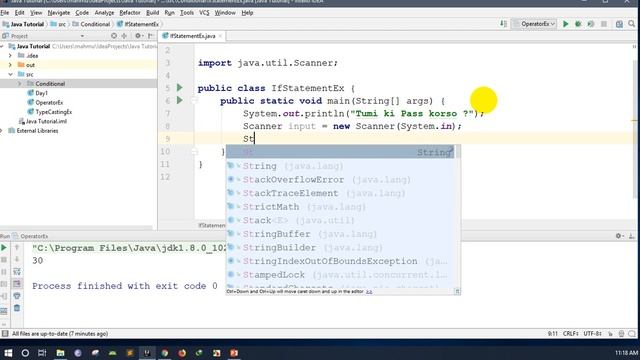Open the Refactor menu
This screenshot has width=640, height=360.
[130, 13]
